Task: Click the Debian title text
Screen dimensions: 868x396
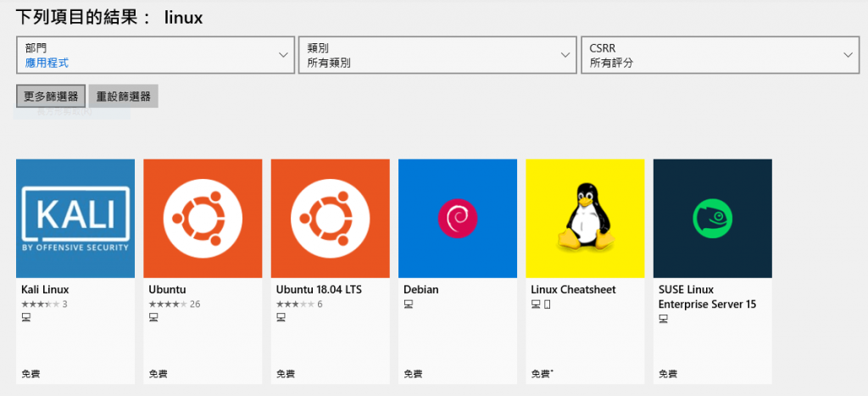Action: coord(420,290)
